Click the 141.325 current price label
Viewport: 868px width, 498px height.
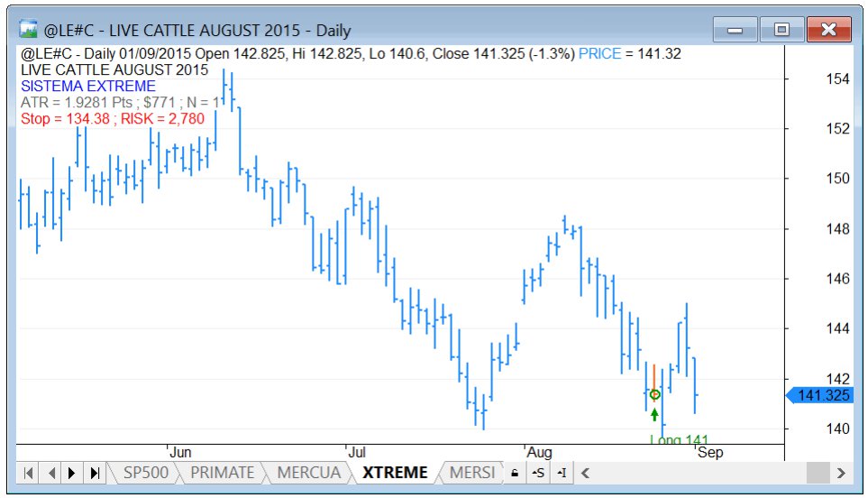(820, 395)
